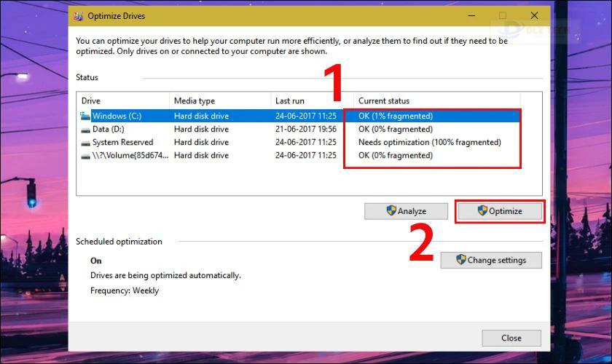Click the Windows (C:) drive icon

coord(85,116)
